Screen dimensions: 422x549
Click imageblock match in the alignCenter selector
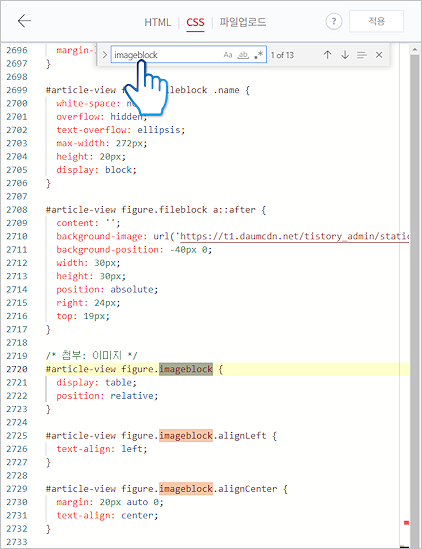click(x=186, y=489)
